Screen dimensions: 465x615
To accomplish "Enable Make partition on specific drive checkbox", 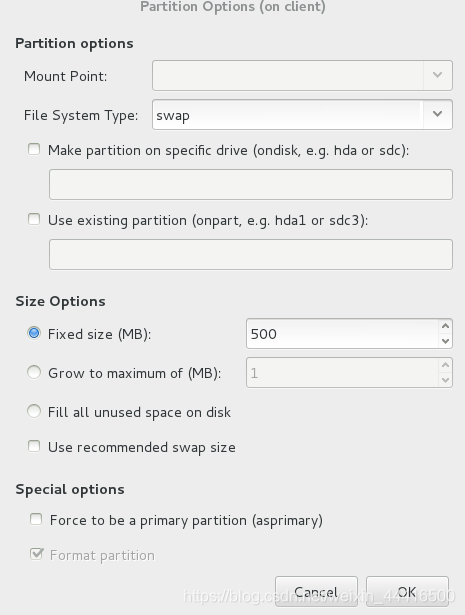I will pyautogui.click(x=34, y=149).
